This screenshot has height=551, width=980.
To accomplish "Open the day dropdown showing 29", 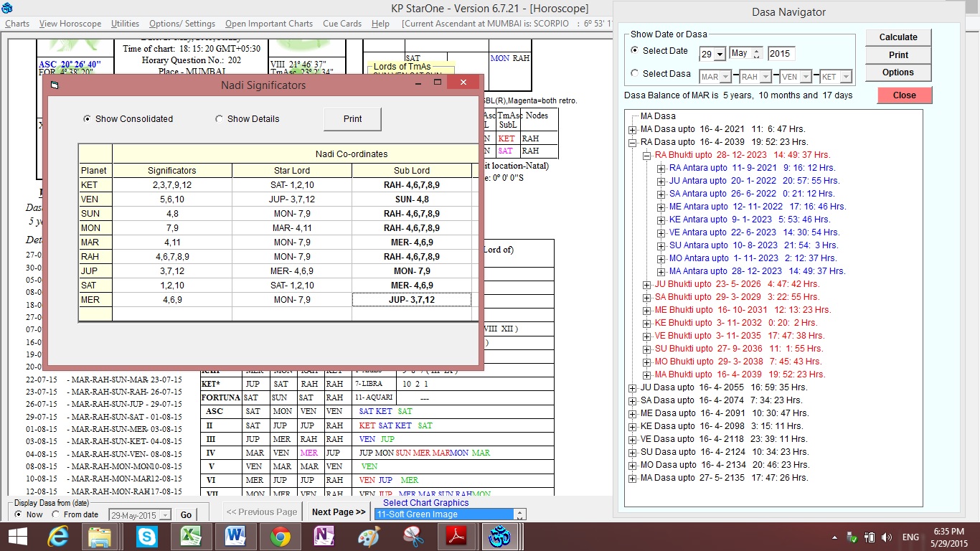I will (720, 54).
